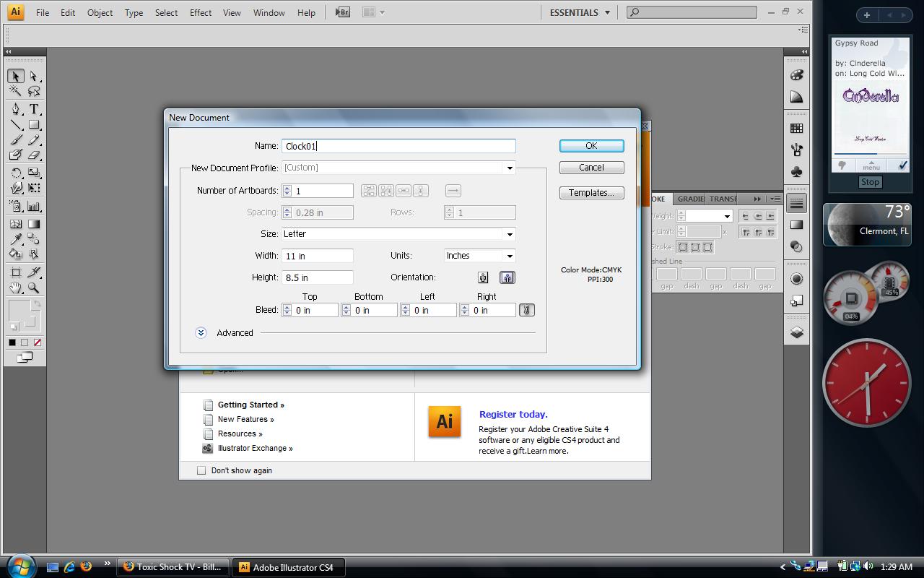Screen dimensions: 924x578
Task: Choose landscape orientation button
Action: (x=507, y=277)
